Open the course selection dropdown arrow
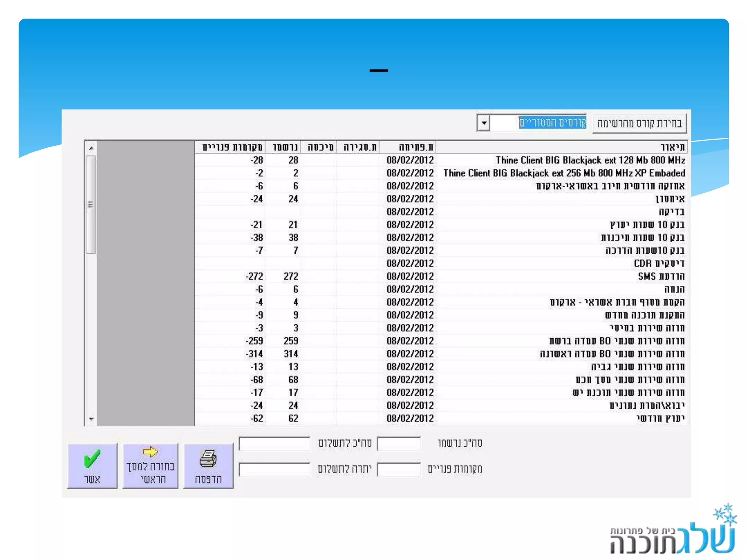Image resolution: width=747 pixels, height=560 pixels. click(x=484, y=123)
